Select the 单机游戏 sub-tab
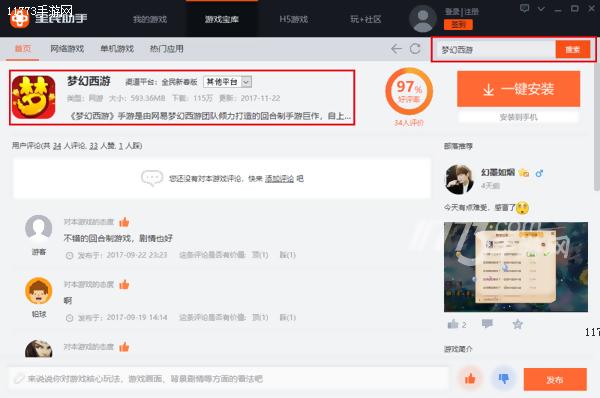This screenshot has height=398, width=600. point(117,49)
